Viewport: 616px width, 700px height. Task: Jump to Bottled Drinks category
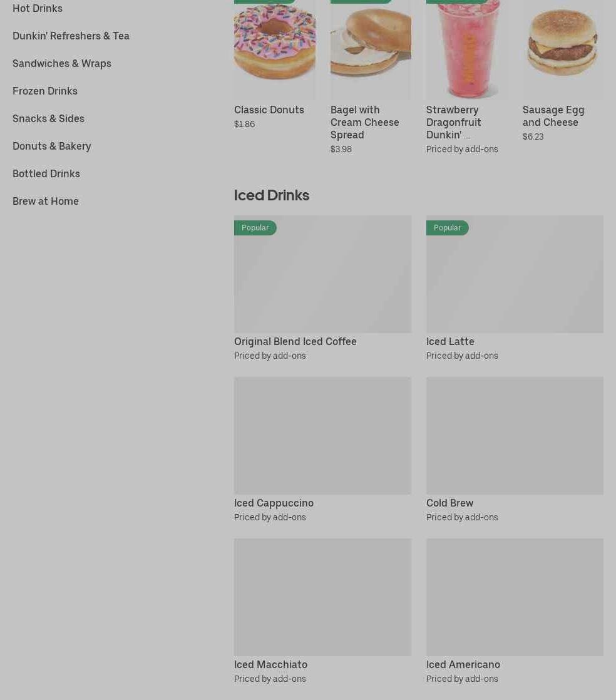point(46,173)
